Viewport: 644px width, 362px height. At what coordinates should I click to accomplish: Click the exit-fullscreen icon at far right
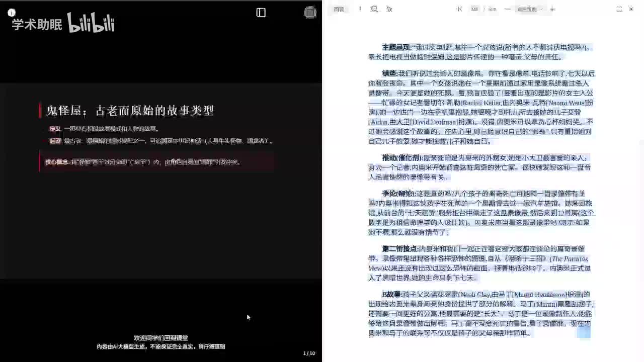coord(631,9)
